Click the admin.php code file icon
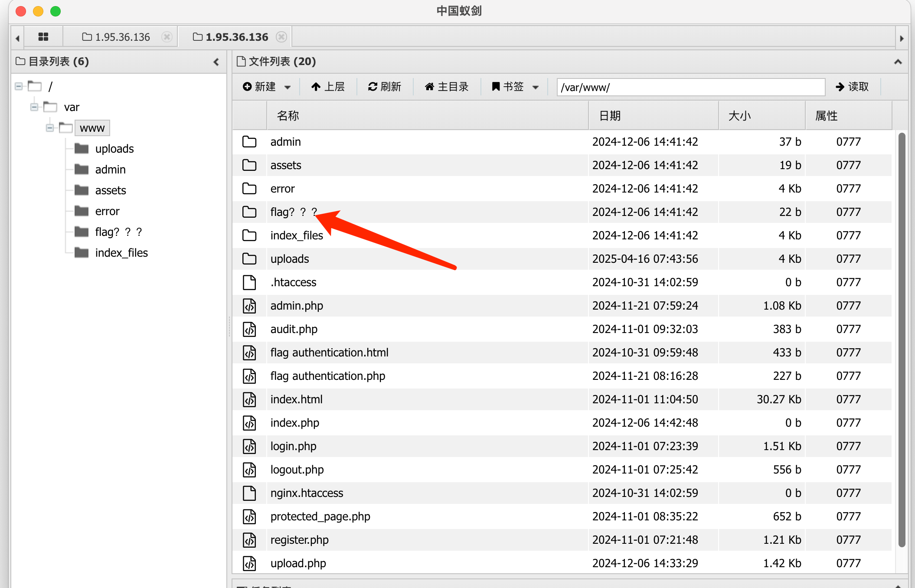Screen dimensions: 915x588 (x=249, y=306)
